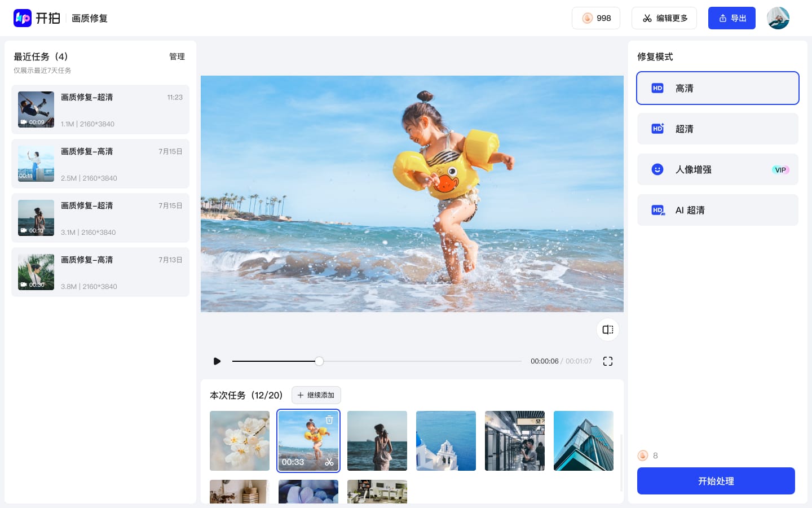Image resolution: width=812 pixels, height=508 pixels.
Task: Select the 超清 repair mode
Action: pos(718,129)
